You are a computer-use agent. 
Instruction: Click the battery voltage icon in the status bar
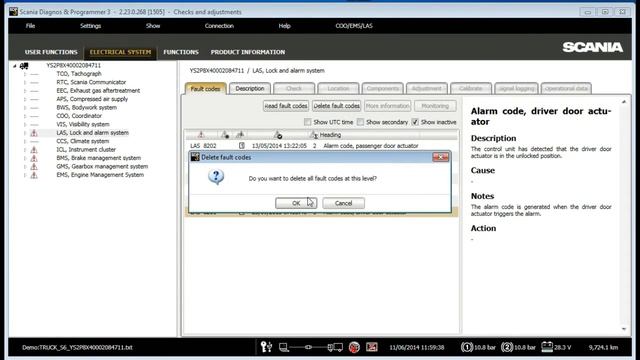tap(547, 347)
